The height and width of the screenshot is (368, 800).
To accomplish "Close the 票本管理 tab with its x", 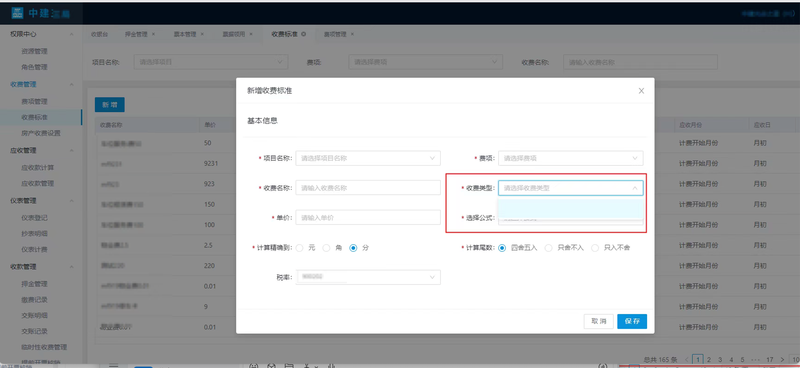I will click(x=202, y=34).
